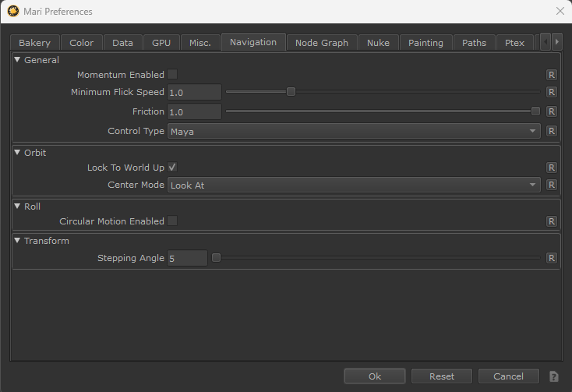Open the GPU tab
572x392 pixels.
(x=161, y=43)
